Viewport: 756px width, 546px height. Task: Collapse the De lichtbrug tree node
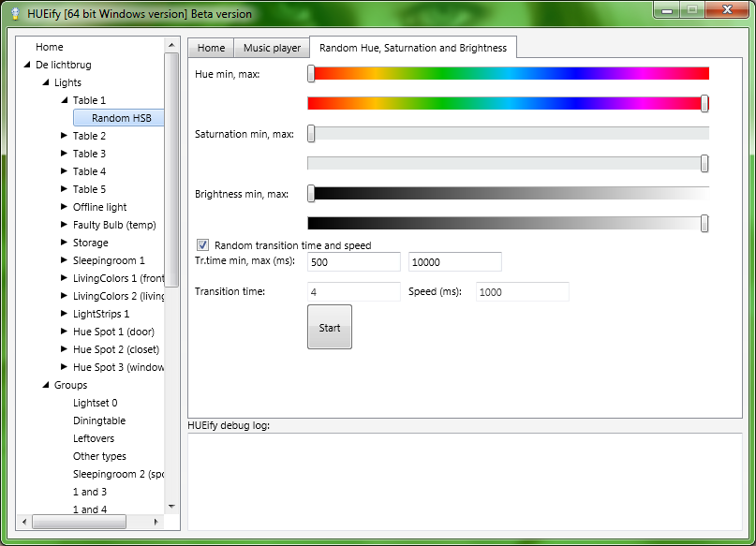(x=27, y=65)
